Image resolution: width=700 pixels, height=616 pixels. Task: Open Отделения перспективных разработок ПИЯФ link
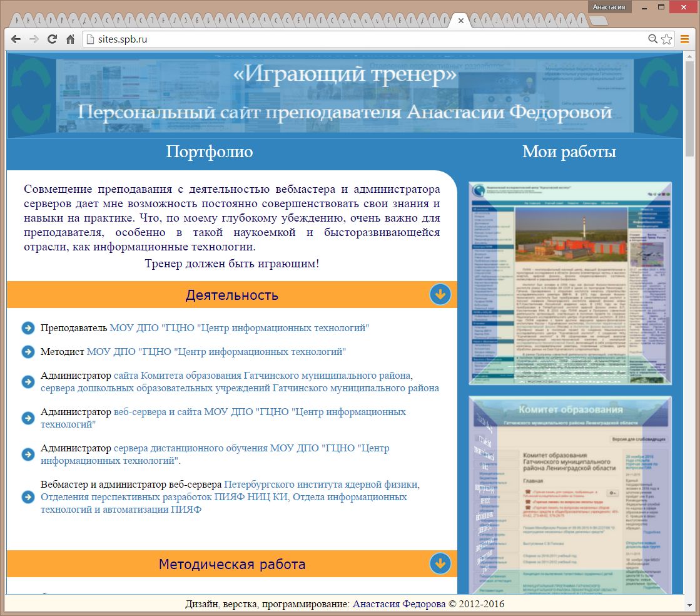point(165,496)
